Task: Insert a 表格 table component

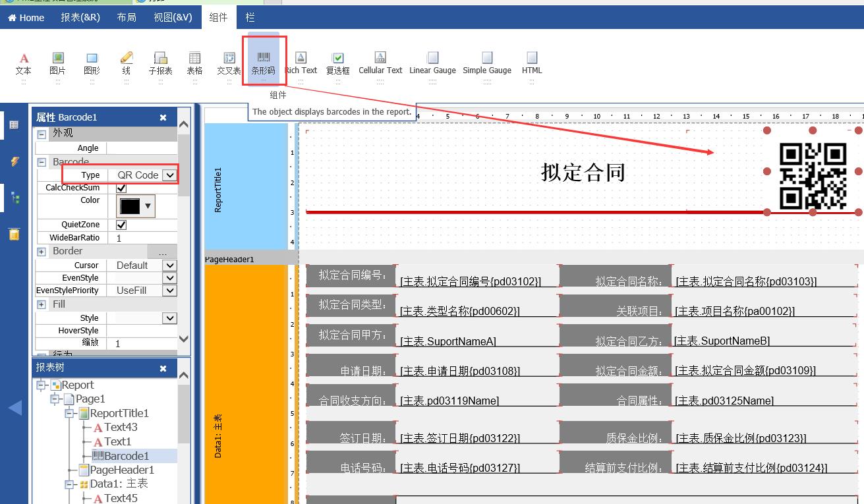Action: 194,63
